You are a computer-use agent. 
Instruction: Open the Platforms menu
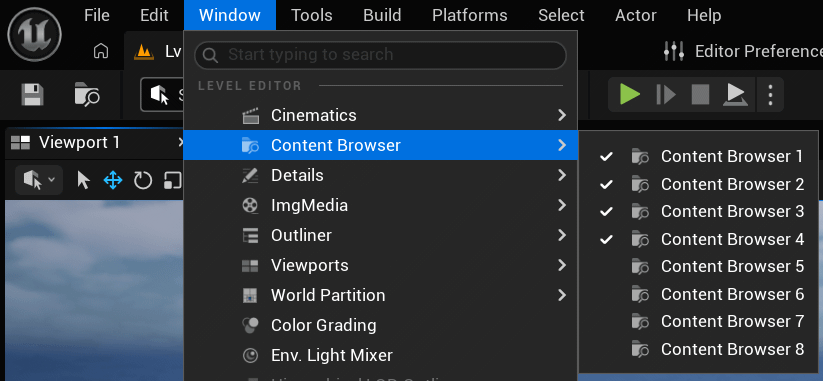pyautogui.click(x=470, y=15)
